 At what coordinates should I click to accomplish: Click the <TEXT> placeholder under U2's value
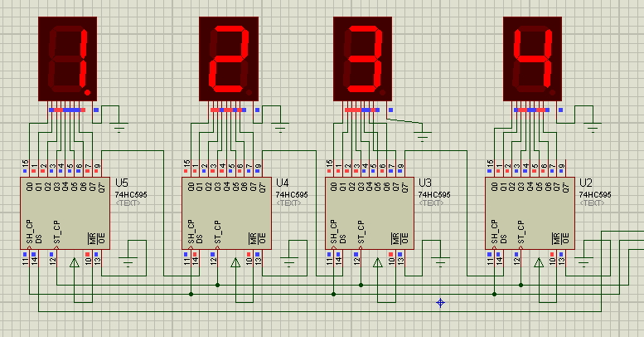(592, 203)
